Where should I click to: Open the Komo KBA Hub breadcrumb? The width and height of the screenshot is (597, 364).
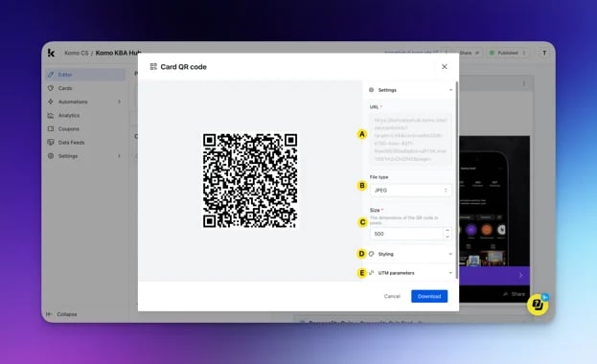pyautogui.click(x=119, y=53)
